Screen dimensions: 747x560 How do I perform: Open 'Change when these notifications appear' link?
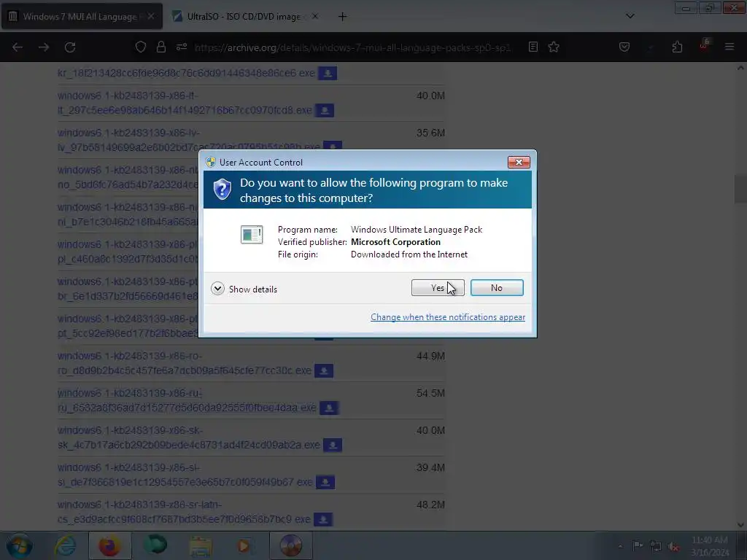click(x=448, y=317)
